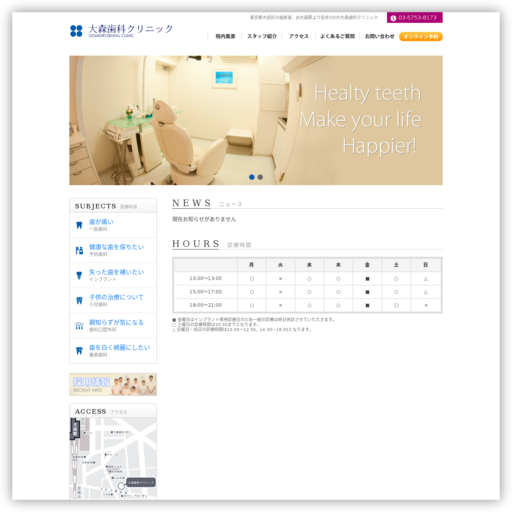
Task: Click the Friday implant note below the table
Action: [253, 319]
